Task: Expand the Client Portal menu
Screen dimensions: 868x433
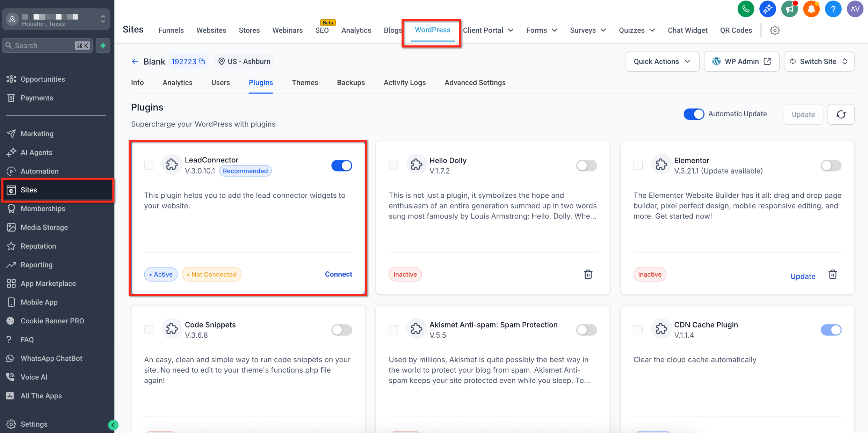Action: (x=488, y=30)
